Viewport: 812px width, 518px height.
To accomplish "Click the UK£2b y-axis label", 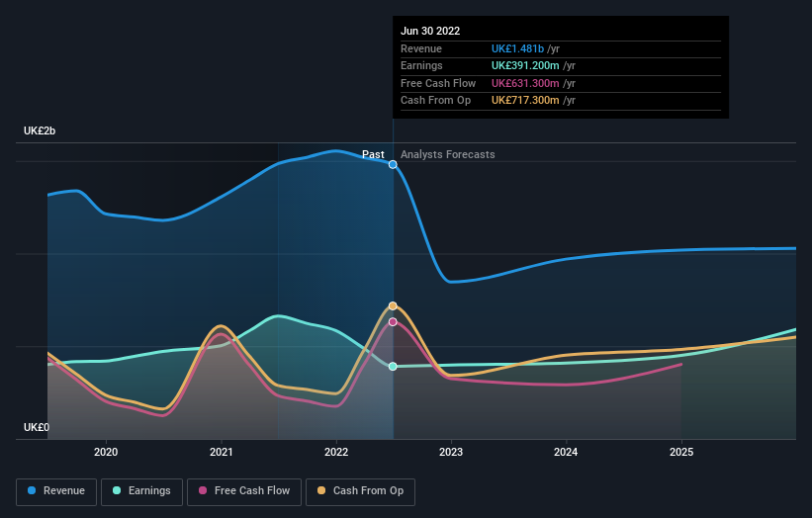I will pyautogui.click(x=40, y=130).
